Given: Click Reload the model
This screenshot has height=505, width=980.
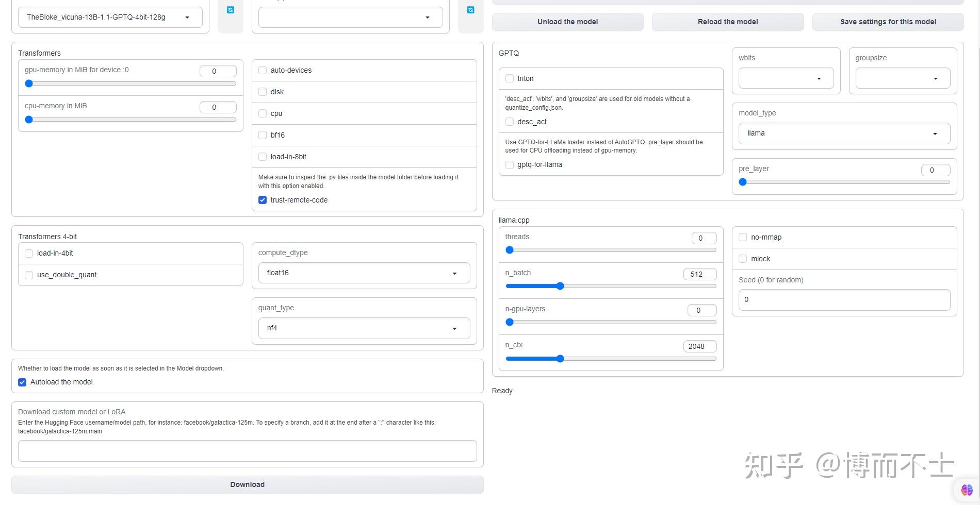Looking at the screenshot, I should [x=727, y=22].
